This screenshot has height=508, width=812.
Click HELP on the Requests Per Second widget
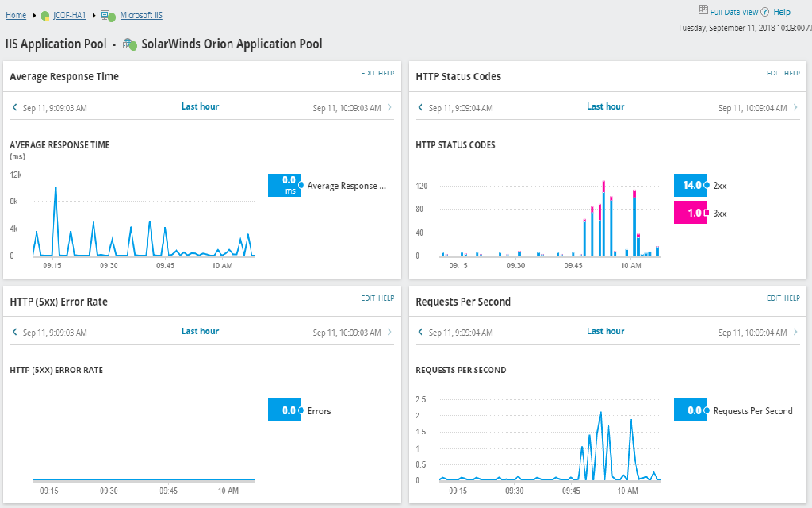pos(791,298)
